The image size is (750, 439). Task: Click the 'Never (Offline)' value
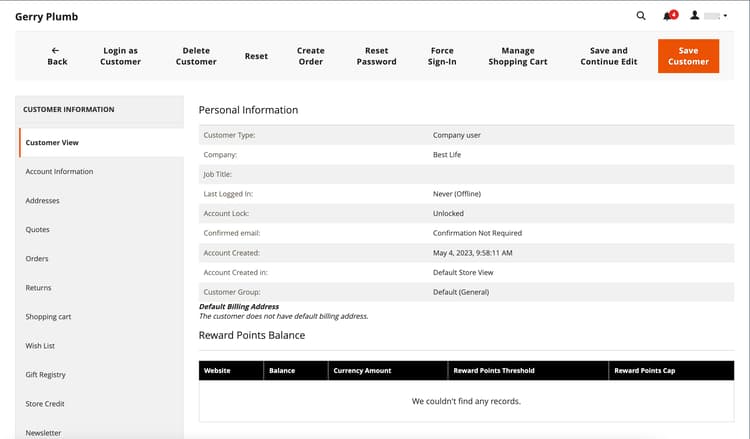point(457,194)
